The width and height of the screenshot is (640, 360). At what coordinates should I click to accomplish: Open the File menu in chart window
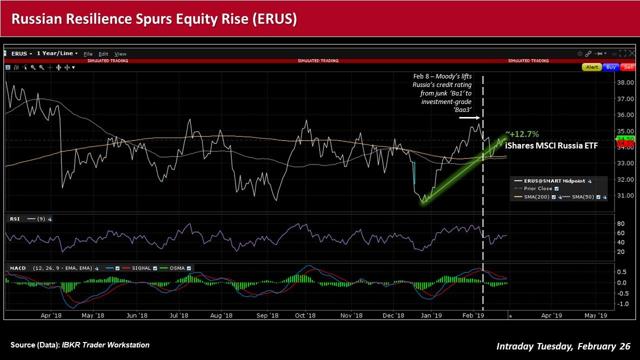88,54
